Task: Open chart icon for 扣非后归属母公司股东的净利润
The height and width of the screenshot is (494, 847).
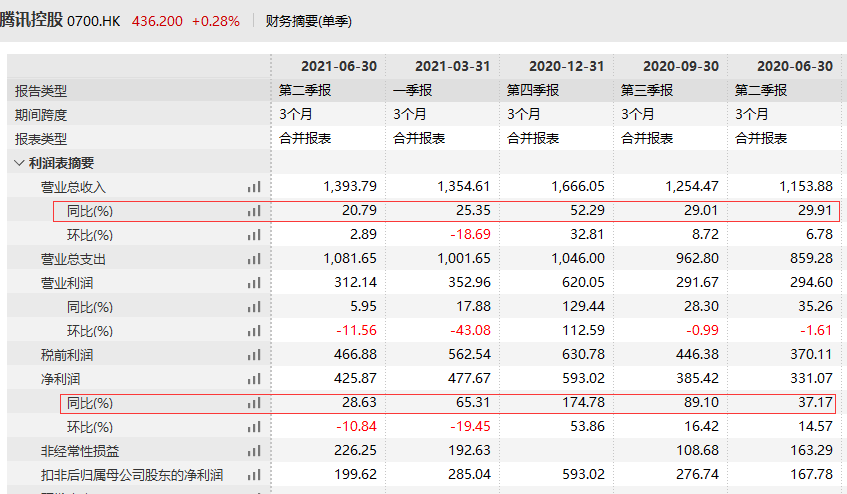Action: (x=254, y=475)
